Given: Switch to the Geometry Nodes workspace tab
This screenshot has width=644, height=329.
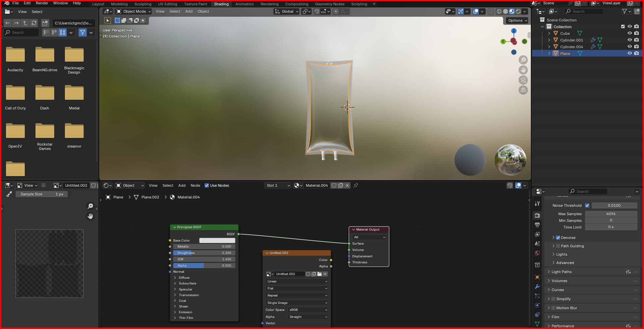Looking at the screenshot, I should (329, 4).
